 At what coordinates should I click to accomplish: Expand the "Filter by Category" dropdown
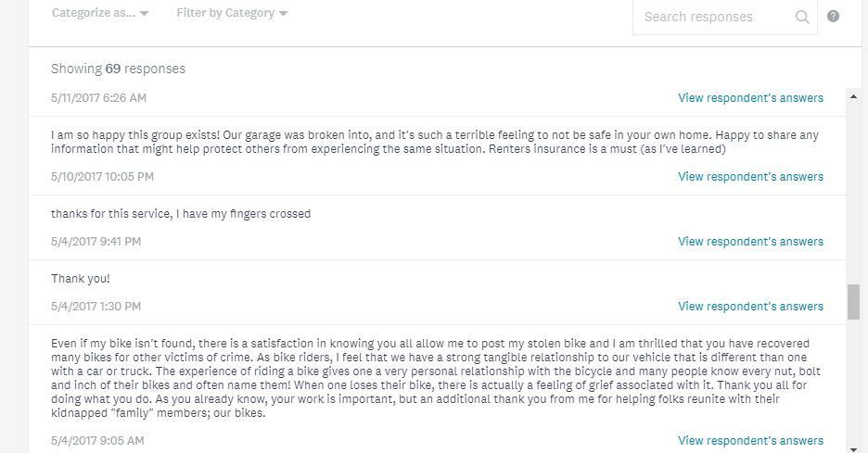231,13
